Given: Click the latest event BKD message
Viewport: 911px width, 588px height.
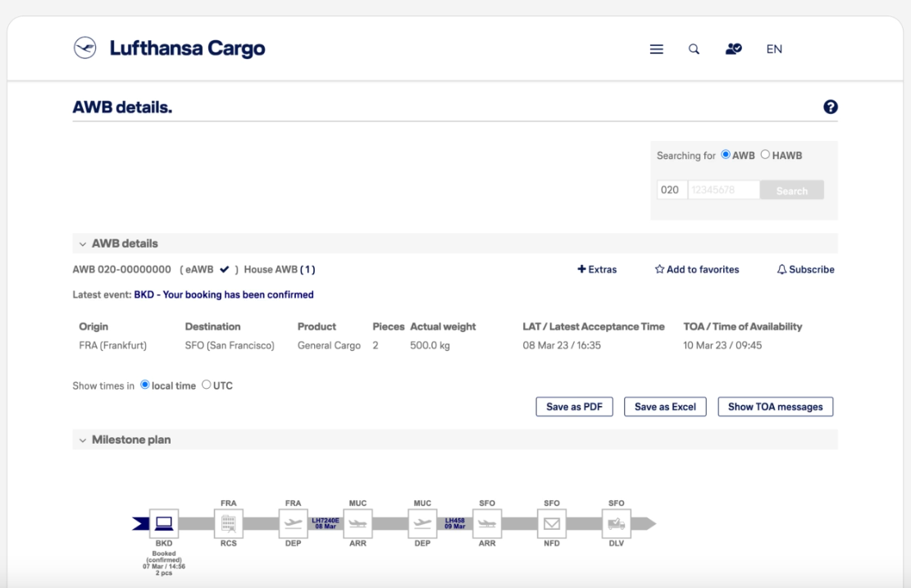Looking at the screenshot, I should tap(224, 294).
